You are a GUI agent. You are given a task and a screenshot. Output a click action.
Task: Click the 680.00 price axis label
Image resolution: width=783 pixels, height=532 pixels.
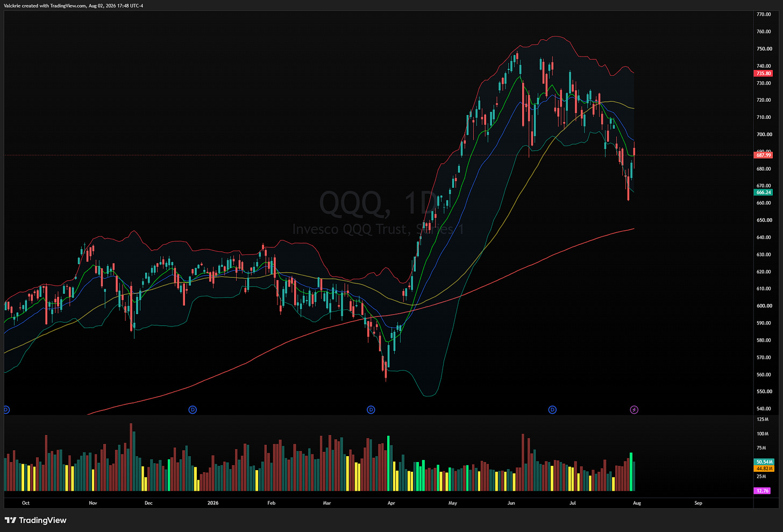[764, 169]
